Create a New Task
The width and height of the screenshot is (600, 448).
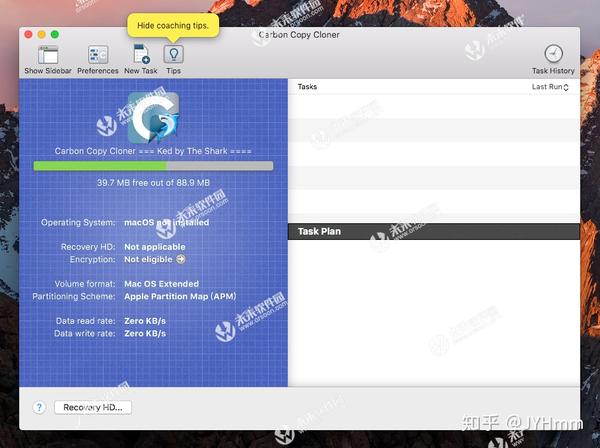tap(141, 54)
